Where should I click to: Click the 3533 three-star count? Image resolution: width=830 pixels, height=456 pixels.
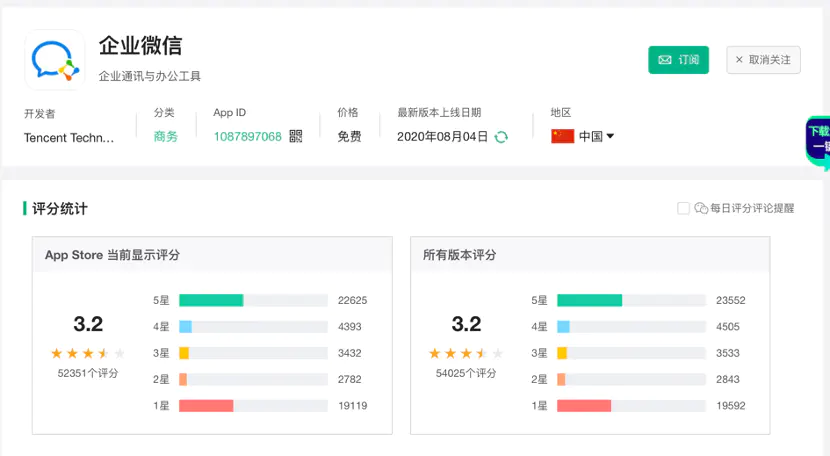(x=728, y=353)
